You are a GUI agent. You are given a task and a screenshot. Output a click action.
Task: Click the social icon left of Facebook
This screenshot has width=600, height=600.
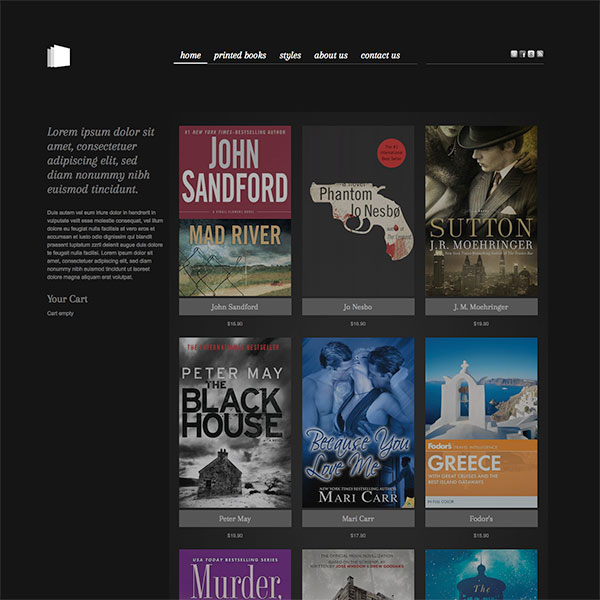514,54
